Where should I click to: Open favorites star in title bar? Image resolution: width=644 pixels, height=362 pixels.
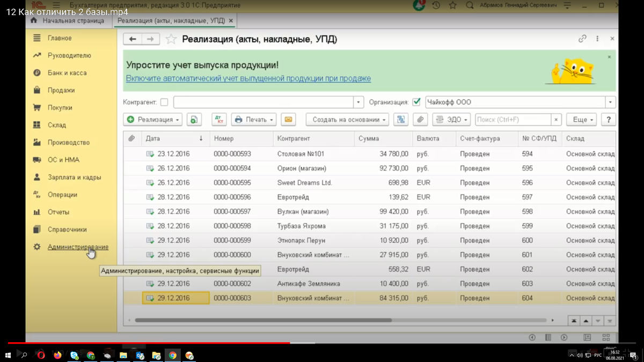coord(453,5)
